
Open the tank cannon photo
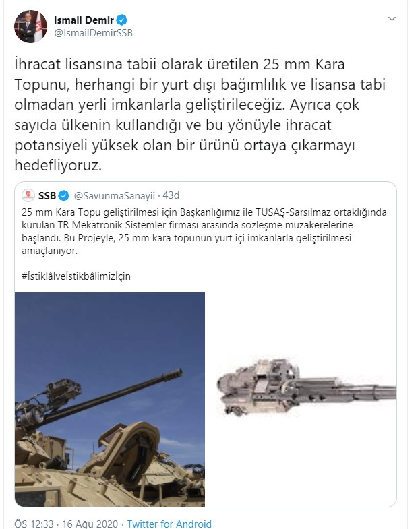110,400
